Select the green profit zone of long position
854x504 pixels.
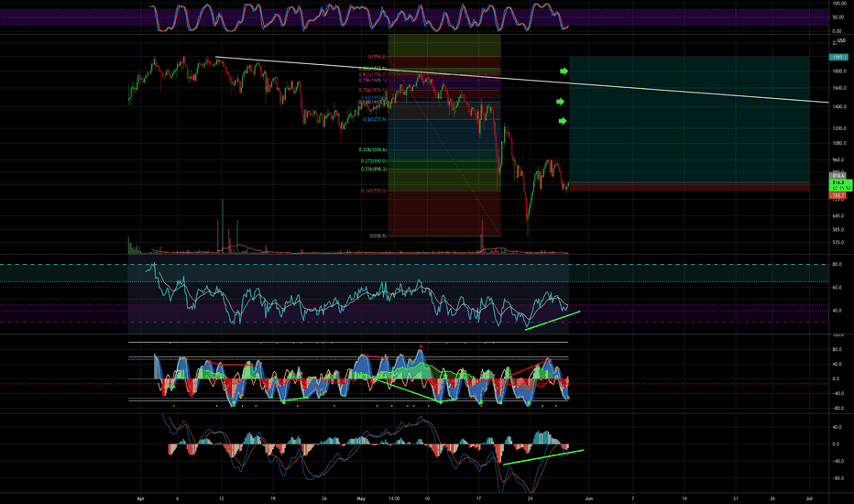[689, 119]
